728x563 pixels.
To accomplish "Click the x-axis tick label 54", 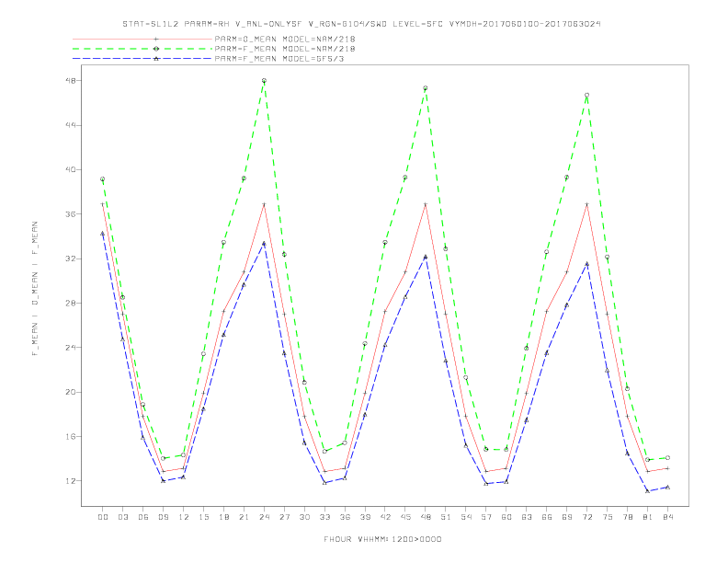I will (x=466, y=517).
